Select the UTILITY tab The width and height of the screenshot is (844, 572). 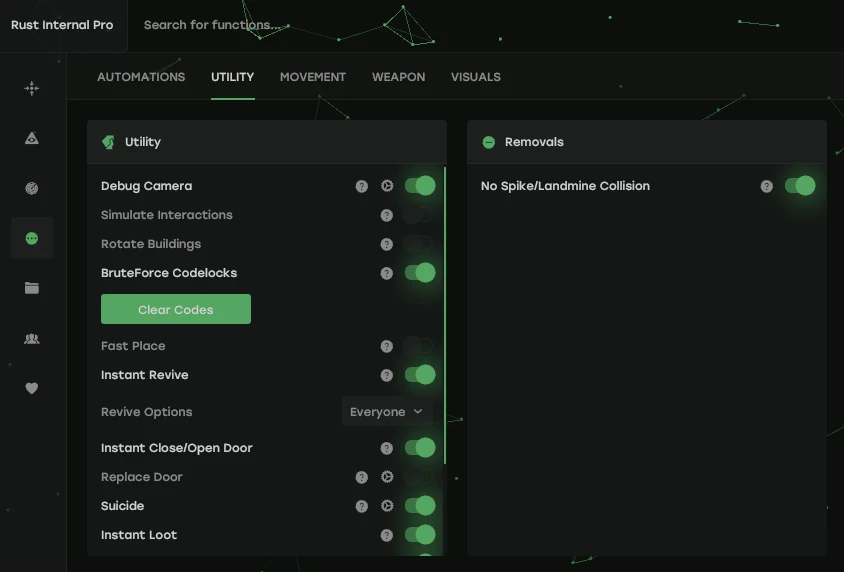(x=233, y=77)
